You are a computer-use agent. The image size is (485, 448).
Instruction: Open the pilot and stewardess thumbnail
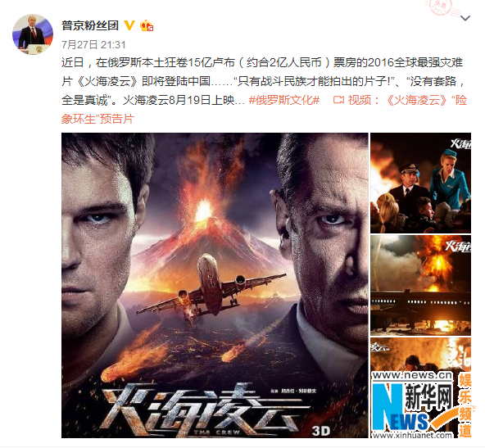click(x=420, y=183)
